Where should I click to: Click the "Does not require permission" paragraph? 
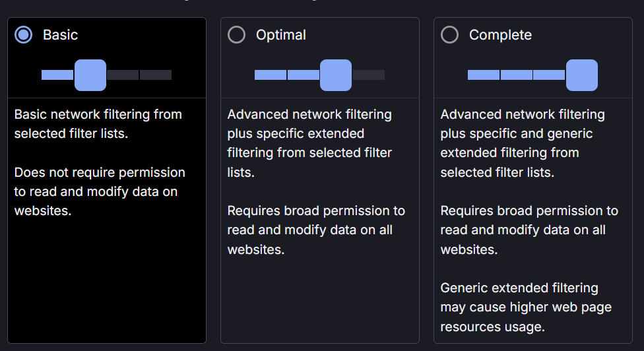click(100, 192)
